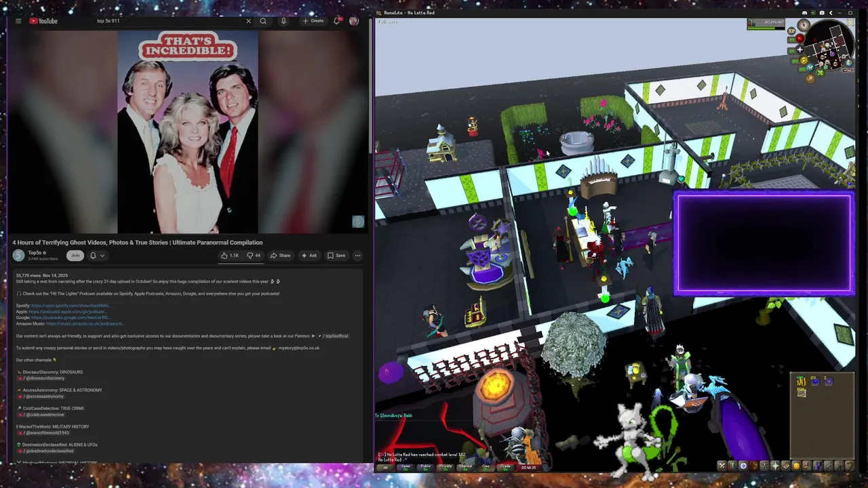Toggle quick prayers with the prayer orb
This screenshot has width=868, height=488.
point(800,49)
